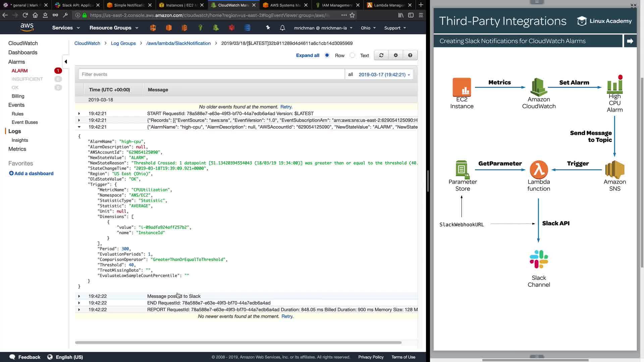Open the Services dropdown menu

[66, 28]
